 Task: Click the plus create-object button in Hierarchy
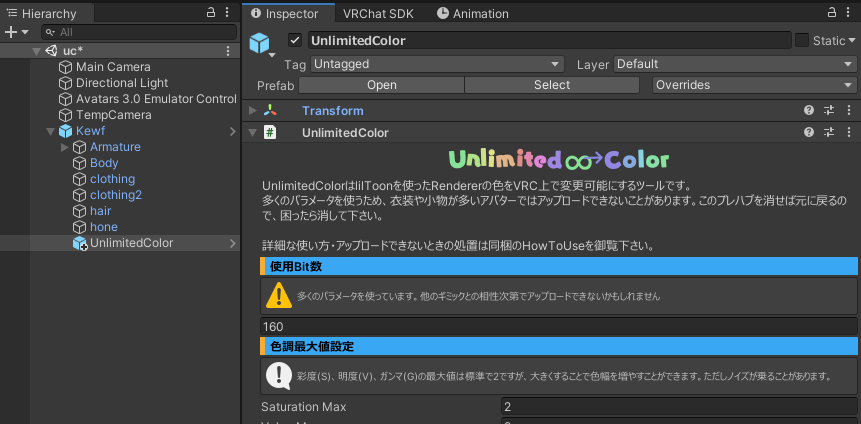(10, 32)
